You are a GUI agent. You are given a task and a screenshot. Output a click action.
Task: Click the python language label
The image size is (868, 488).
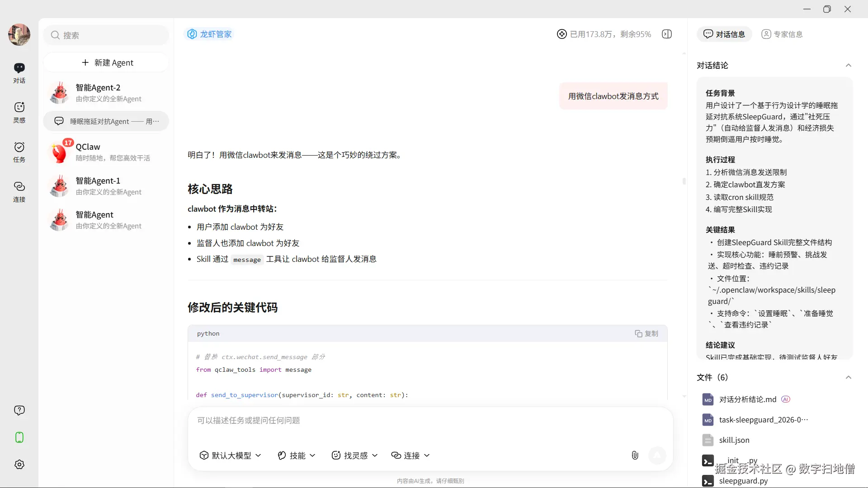[208, 333]
